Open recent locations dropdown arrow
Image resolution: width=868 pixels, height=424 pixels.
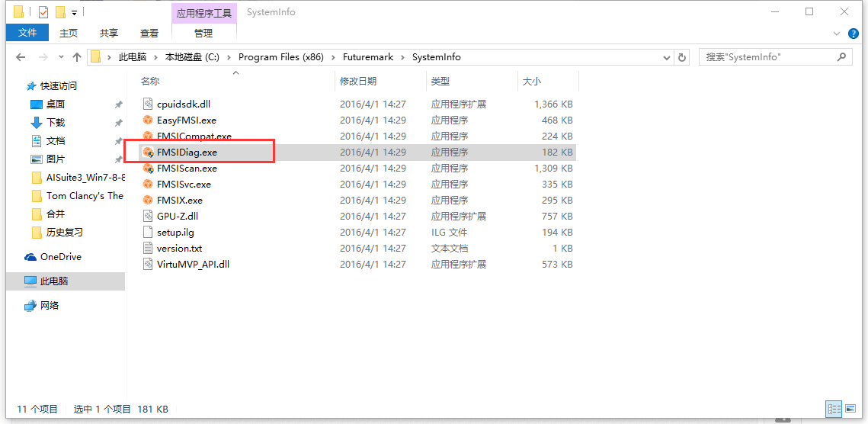pyautogui.click(x=62, y=57)
